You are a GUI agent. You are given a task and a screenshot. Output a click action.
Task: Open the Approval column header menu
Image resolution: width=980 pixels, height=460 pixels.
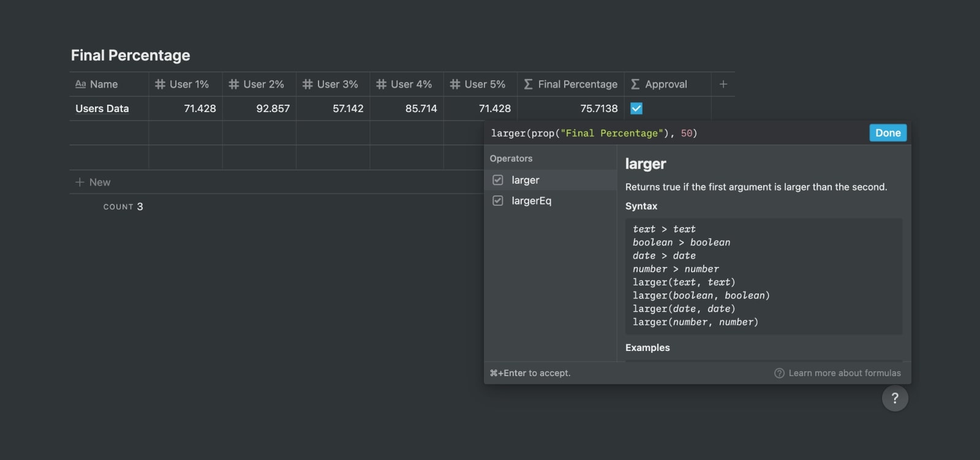668,84
